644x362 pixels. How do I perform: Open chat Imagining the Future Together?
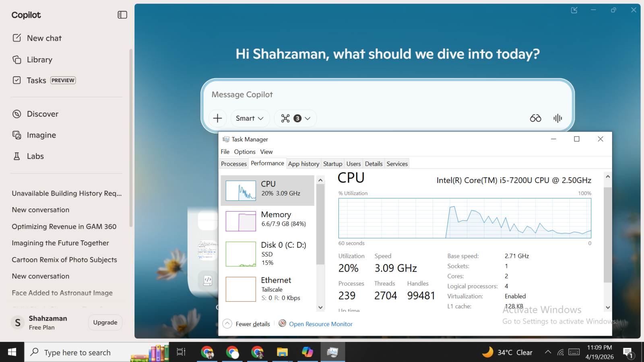[60, 243]
